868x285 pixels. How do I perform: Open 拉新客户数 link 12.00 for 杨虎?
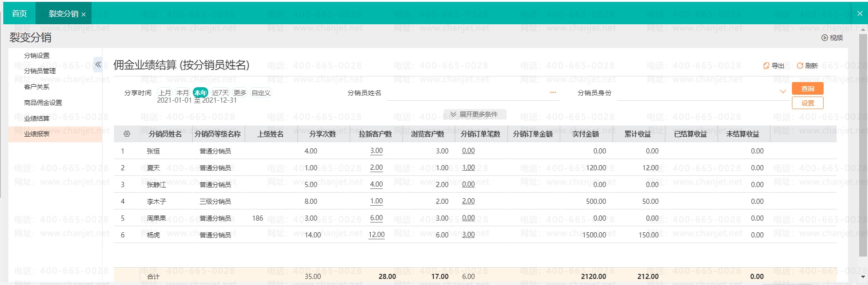point(376,235)
